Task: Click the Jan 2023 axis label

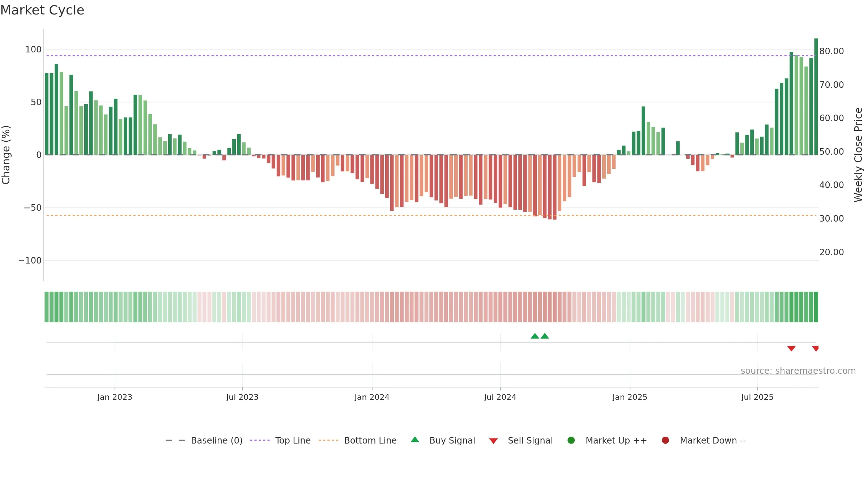Action: tap(115, 397)
